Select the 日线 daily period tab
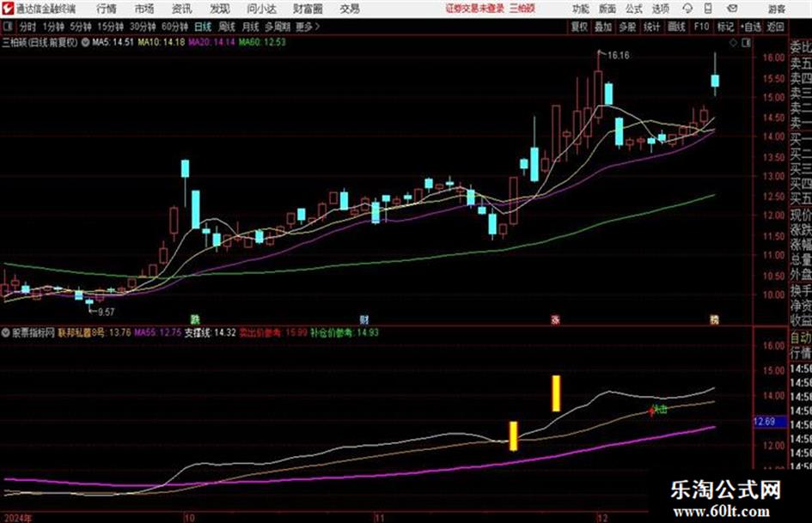 203,27
